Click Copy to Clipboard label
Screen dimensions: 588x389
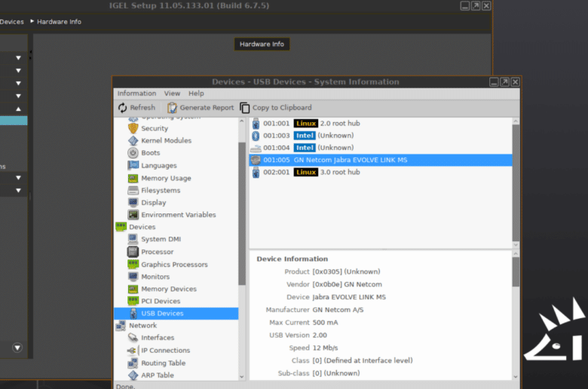pyautogui.click(x=282, y=108)
